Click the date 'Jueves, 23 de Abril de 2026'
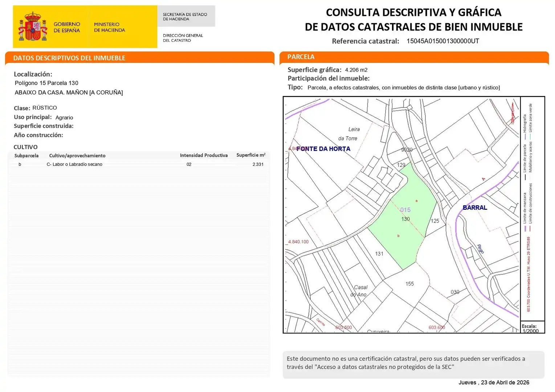Viewport: 555px width, 392px height. tap(494, 383)
